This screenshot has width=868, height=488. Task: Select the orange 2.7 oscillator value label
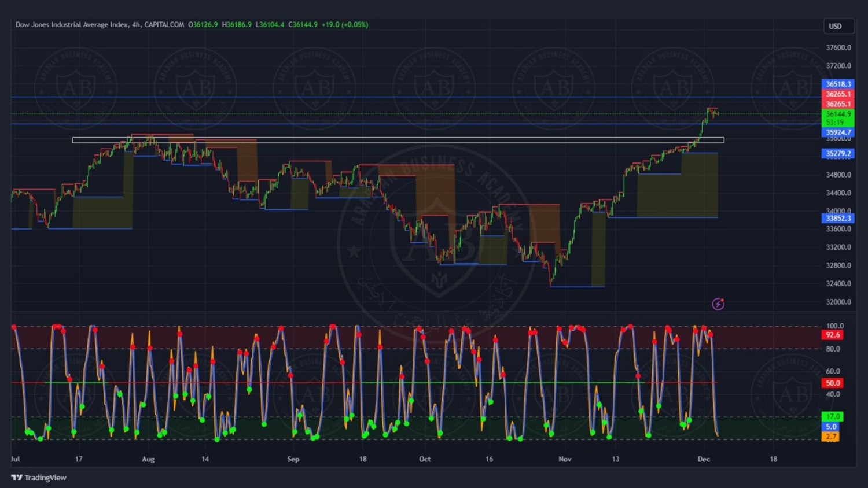(830, 437)
